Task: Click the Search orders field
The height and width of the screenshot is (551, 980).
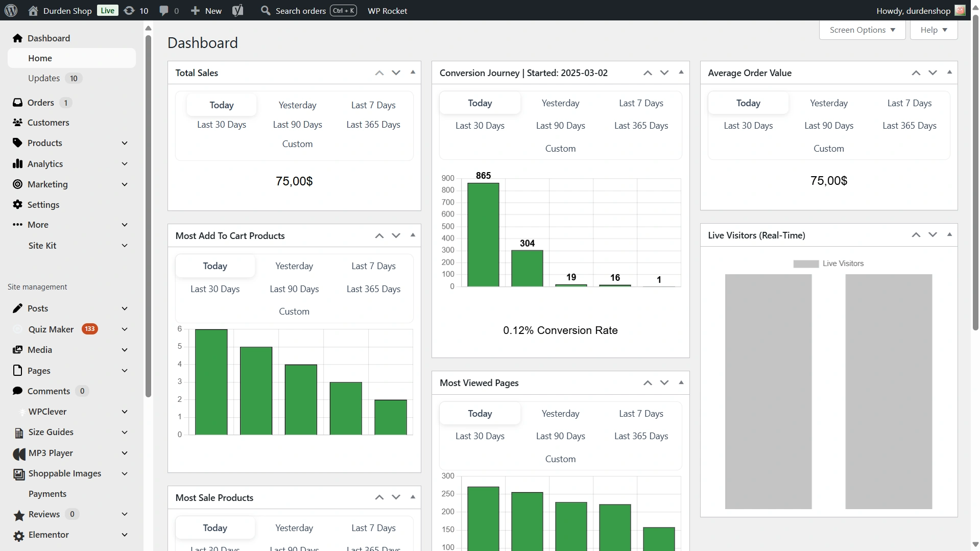Action: (301, 10)
